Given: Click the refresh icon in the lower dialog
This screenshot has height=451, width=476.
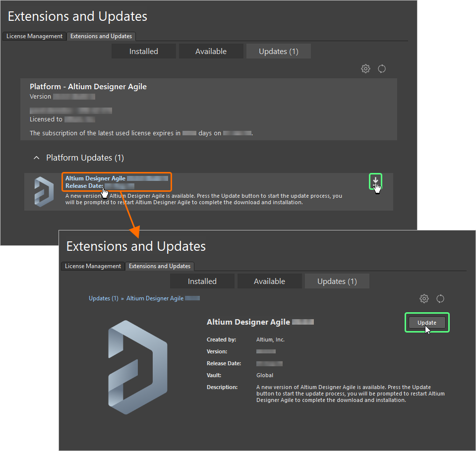Looking at the screenshot, I should click(x=440, y=298).
